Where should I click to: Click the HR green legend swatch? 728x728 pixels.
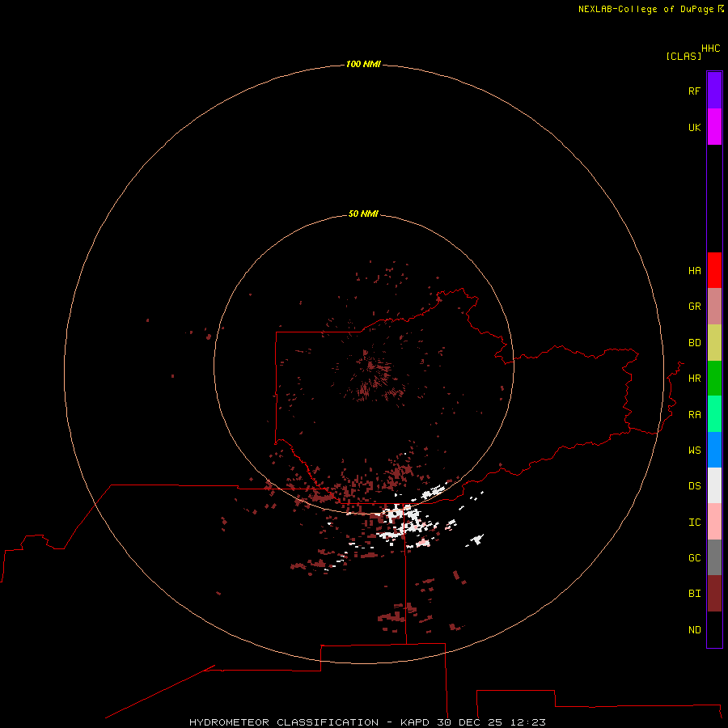coord(714,379)
